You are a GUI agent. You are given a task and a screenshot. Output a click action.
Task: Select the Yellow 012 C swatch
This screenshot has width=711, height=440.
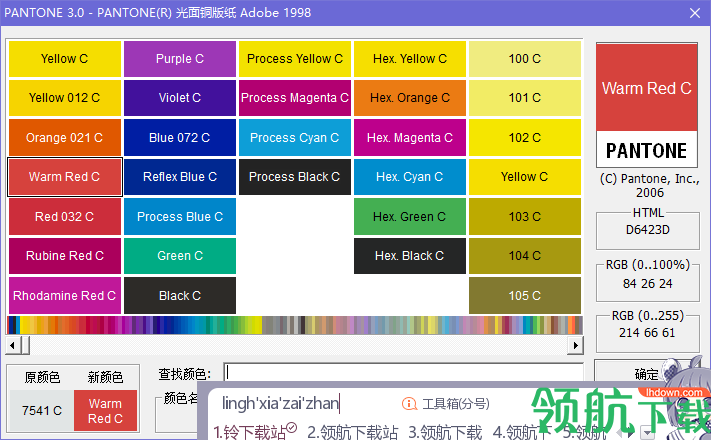tap(65, 98)
